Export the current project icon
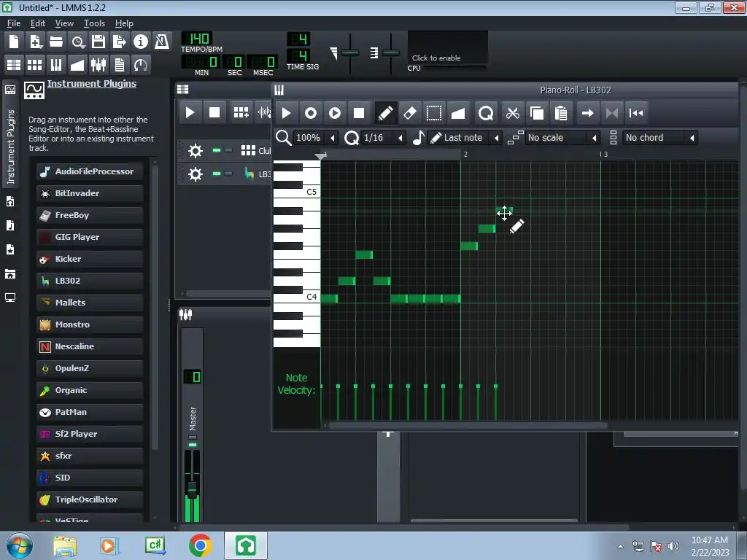Viewport: 747px width, 560px height. point(120,42)
